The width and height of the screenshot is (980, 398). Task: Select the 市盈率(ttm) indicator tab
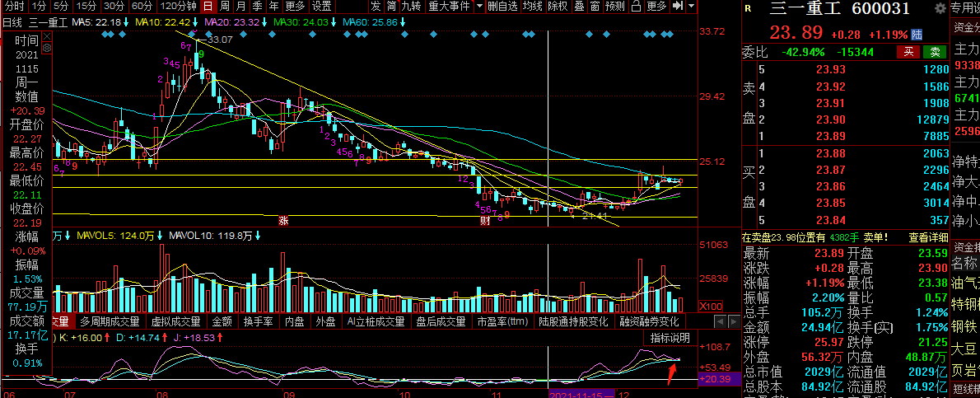503,321
